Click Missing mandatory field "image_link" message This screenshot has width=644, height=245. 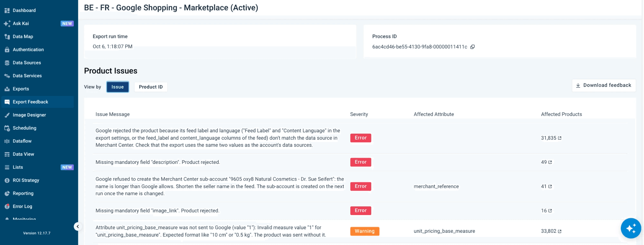coord(157,211)
